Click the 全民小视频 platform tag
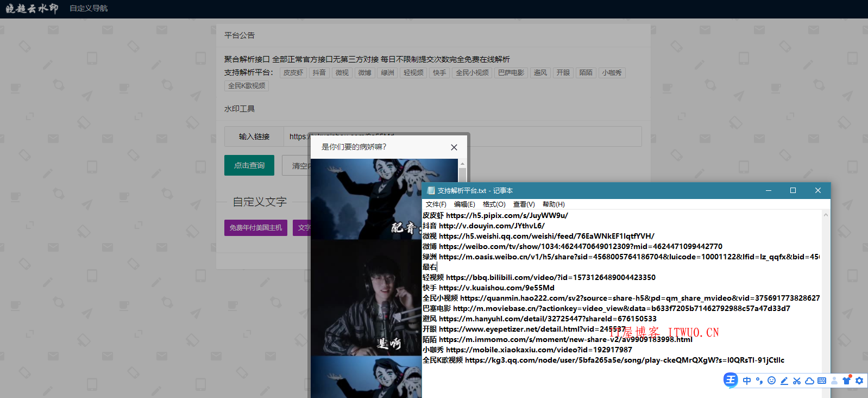The width and height of the screenshot is (868, 398). 473,73
